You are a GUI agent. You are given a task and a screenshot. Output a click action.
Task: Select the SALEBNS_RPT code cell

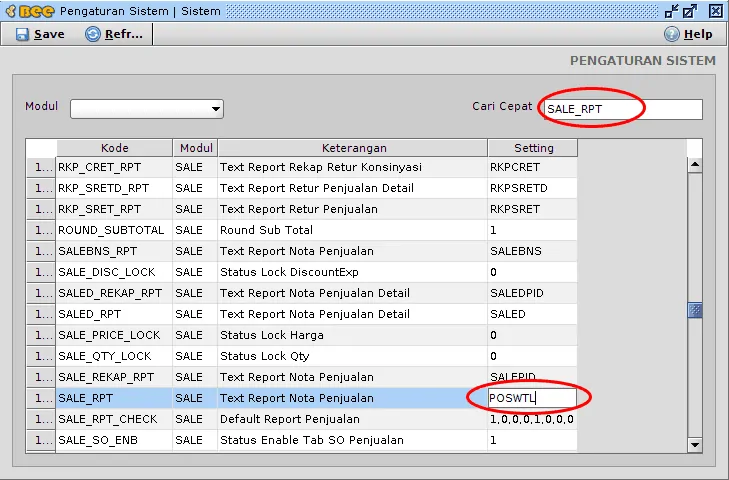pyautogui.click(x=114, y=251)
